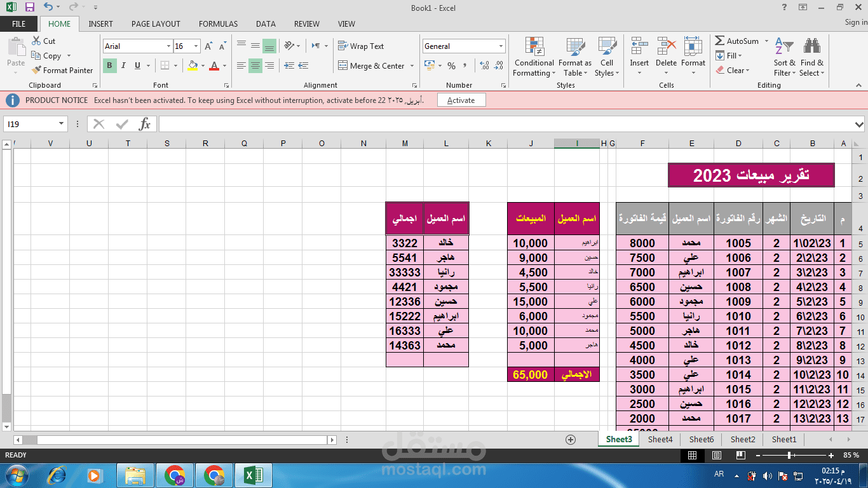
Task: Toggle Underline formatting
Action: pyautogui.click(x=137, y=65)
